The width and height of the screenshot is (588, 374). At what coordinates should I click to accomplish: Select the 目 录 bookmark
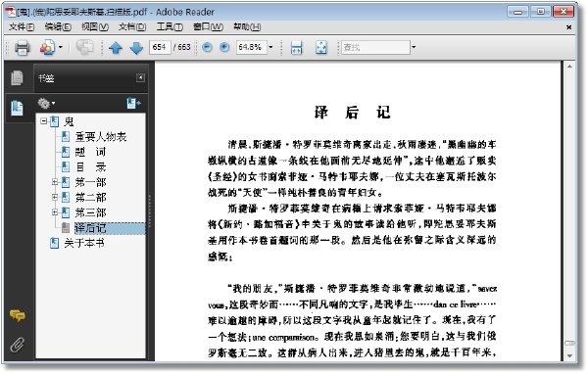click(90, 167)
